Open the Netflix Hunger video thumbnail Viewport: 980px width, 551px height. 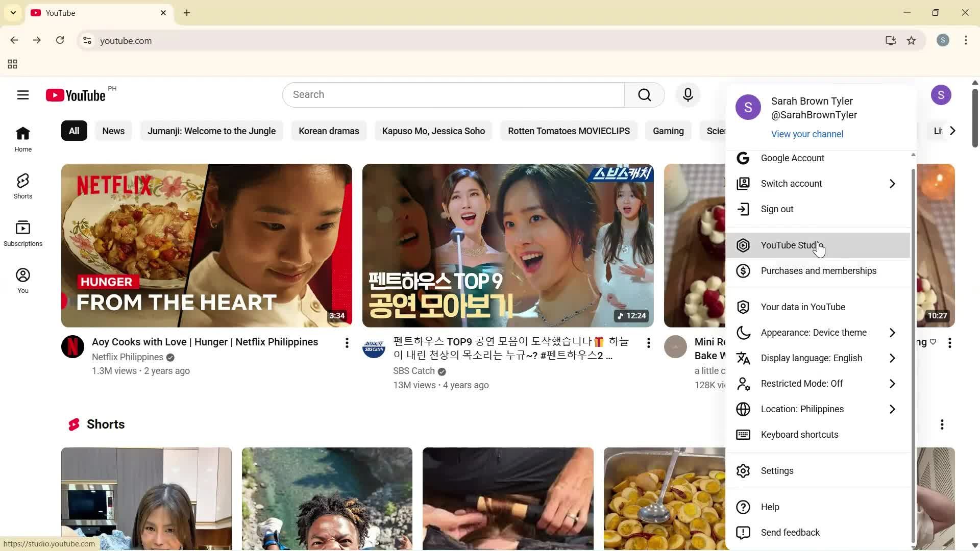[206, 245]
